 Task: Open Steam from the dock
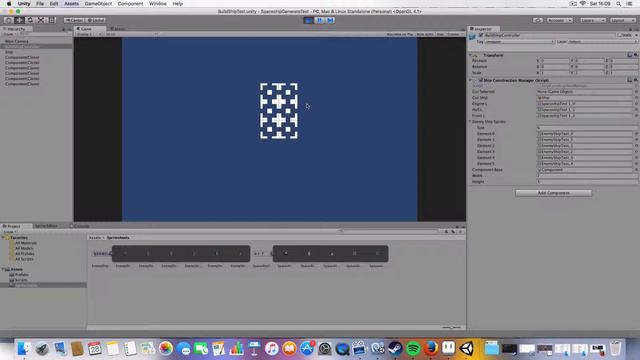pyautogui.click(x=395, y=349)
